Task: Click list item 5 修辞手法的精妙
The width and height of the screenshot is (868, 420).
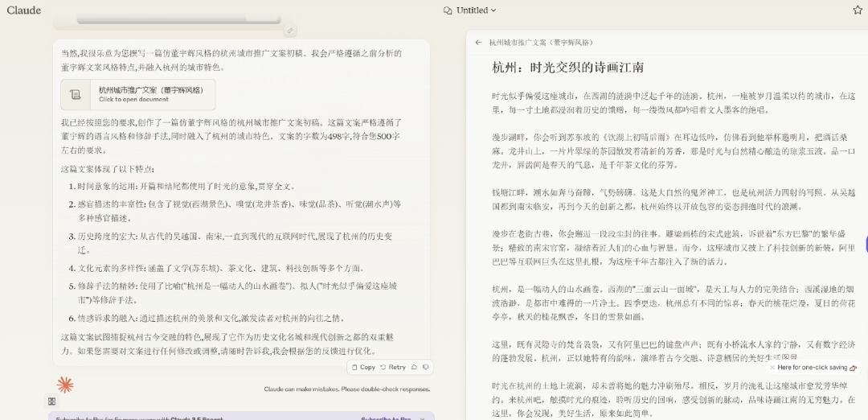Action: [x=232, y=293]
